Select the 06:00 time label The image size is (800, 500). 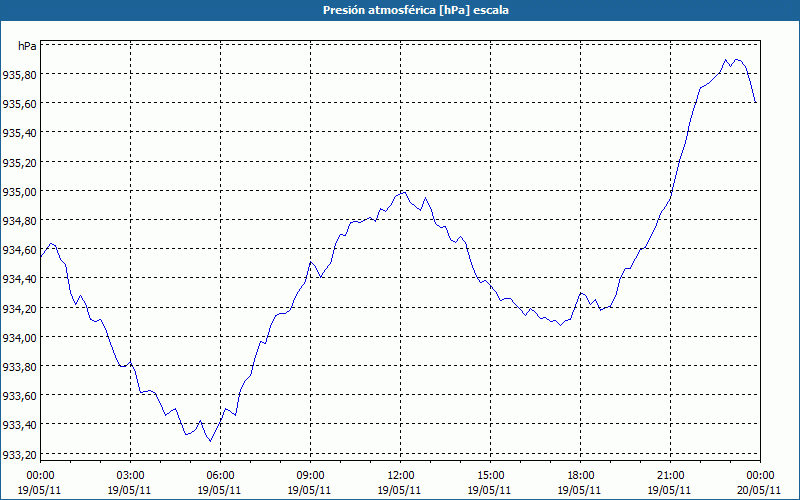(x=220, y=476)
